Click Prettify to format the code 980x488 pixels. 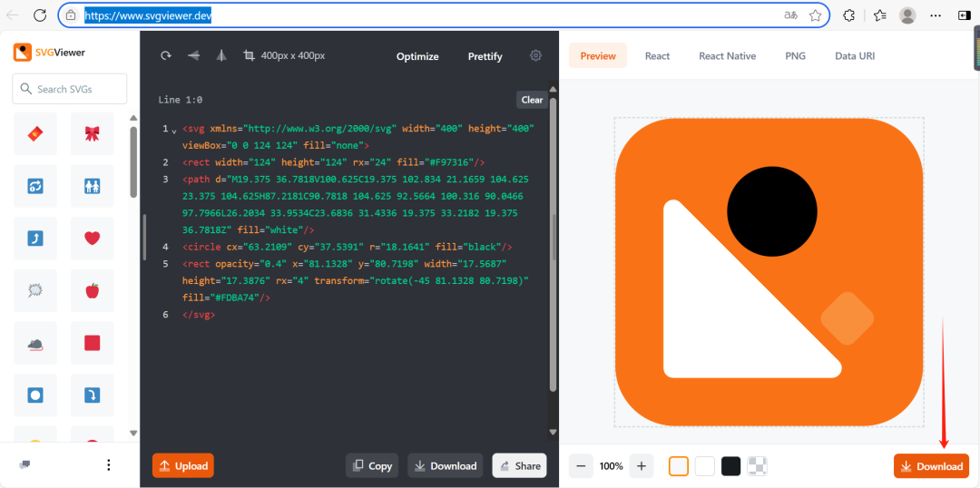pyautogui.click(x=485, y=56)
